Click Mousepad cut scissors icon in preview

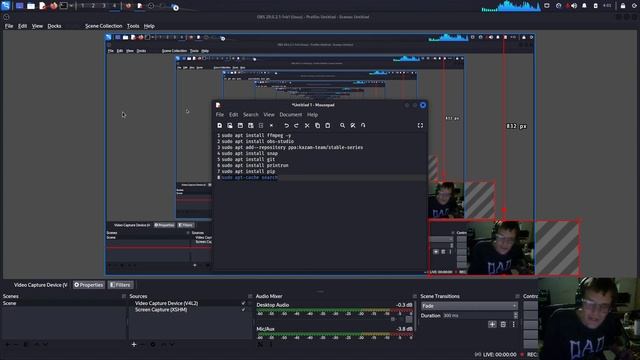click(x=307, y=126)
